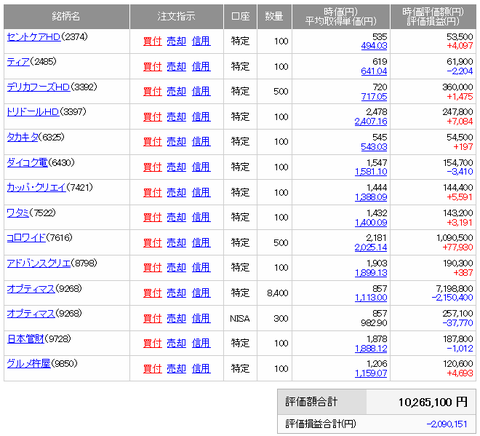
Task: Click 買付 for ティア
Action: (x=152, y=67)
